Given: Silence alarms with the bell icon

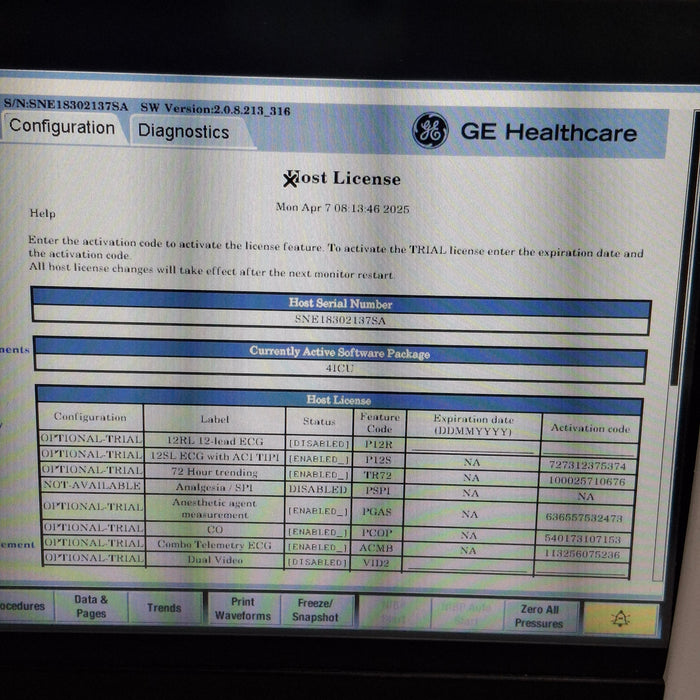Looking at the screenshot, I should coord(621,619).
